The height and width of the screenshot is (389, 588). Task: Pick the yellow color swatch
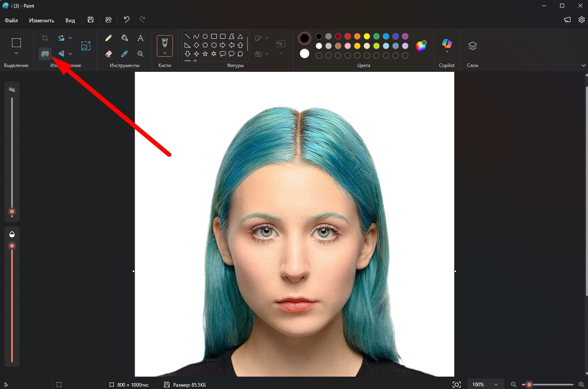(367, 36)
